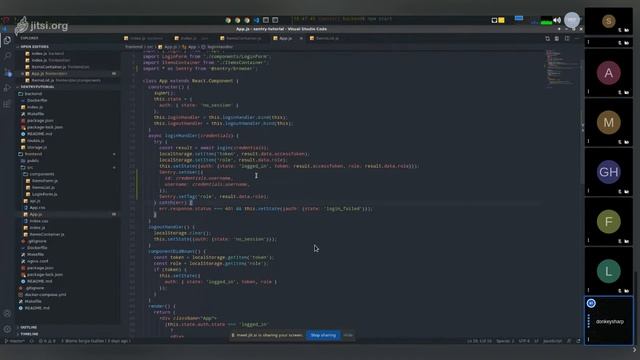
Task: Switch to the ItemsList.js tab
Action: pyautogui.click(x=325, y=38)
